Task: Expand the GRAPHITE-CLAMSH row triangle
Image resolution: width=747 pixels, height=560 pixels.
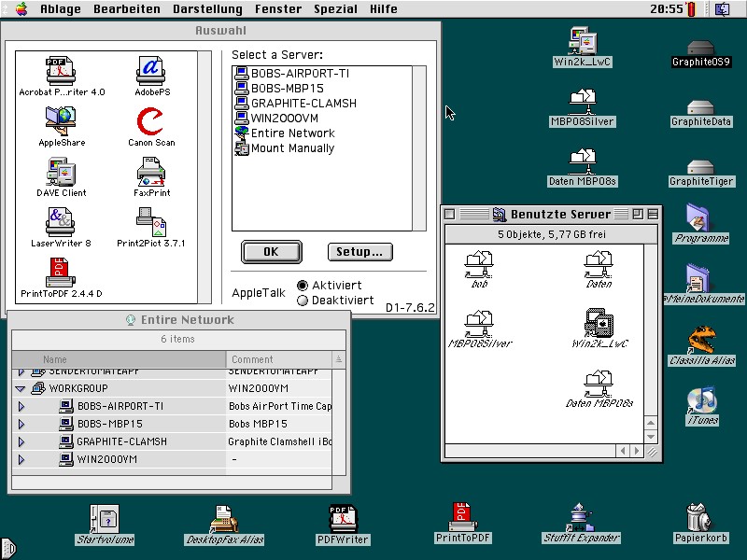Action: pyautogui.click(x=21, y=441)
